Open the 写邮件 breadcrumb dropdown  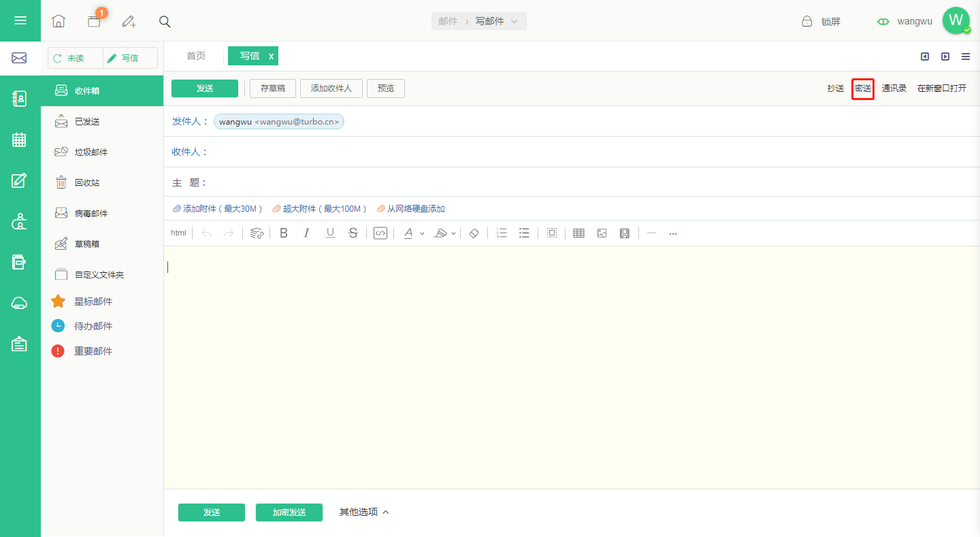495,21
